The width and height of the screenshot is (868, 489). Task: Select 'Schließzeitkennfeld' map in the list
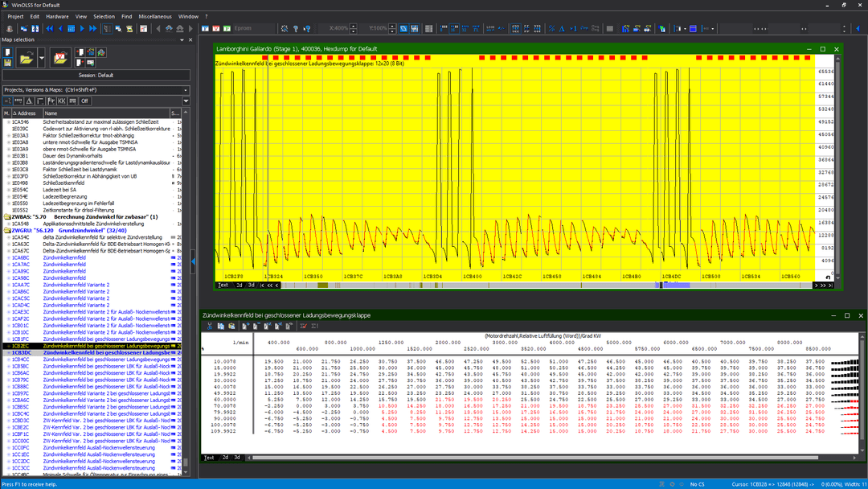tap(63, 183)
